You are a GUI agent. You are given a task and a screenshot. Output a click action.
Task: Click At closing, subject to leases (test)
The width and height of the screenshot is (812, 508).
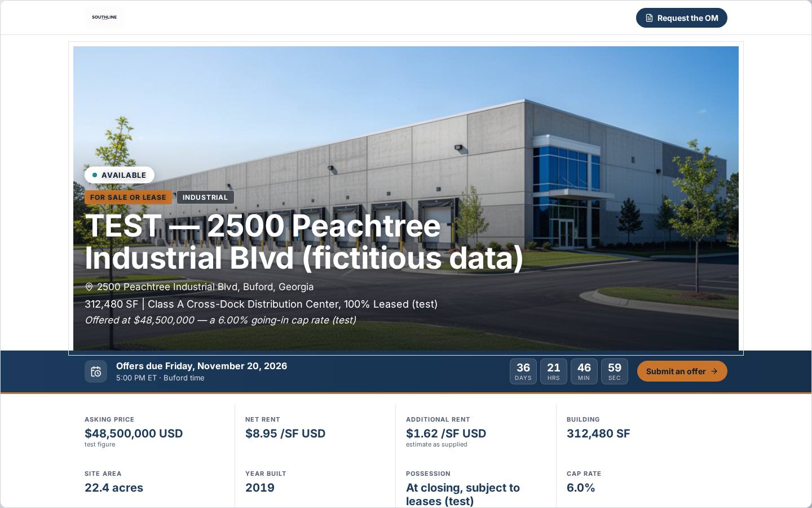[463, 494]
